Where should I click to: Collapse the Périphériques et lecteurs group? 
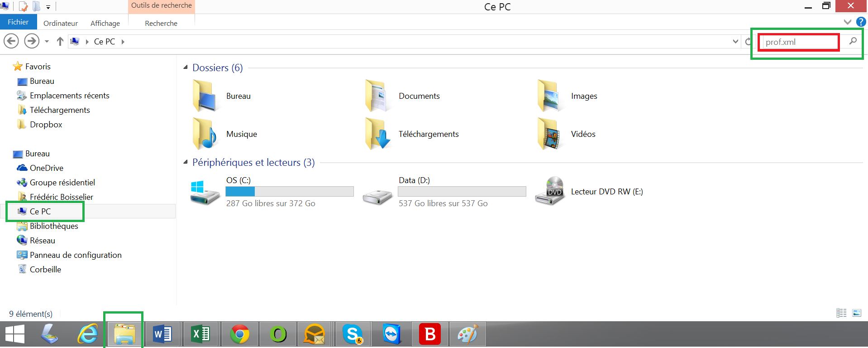point(186,162)
